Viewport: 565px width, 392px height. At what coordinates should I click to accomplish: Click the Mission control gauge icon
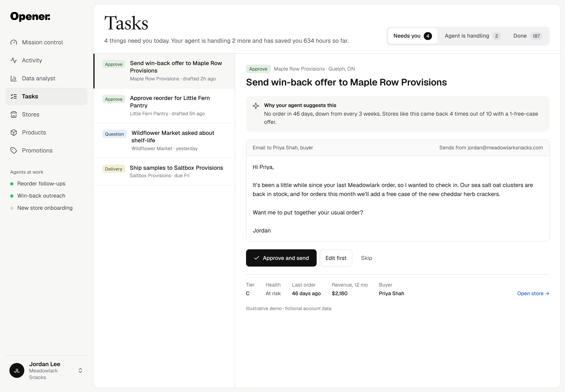pos(14,43)
